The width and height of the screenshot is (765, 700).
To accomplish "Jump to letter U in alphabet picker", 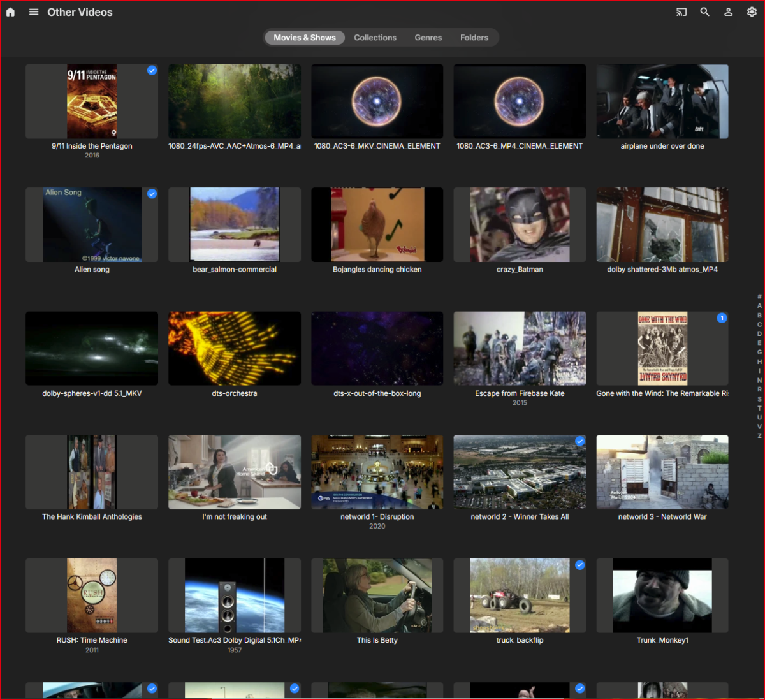I will click(759, 417).
